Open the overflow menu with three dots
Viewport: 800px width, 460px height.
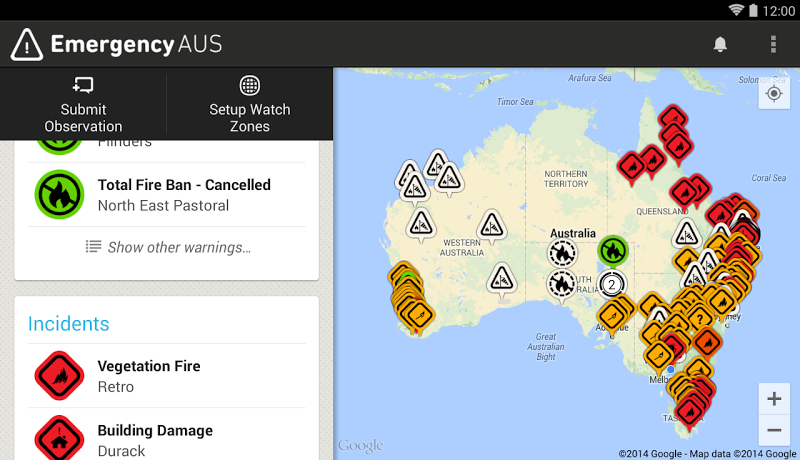pos(773,44)
